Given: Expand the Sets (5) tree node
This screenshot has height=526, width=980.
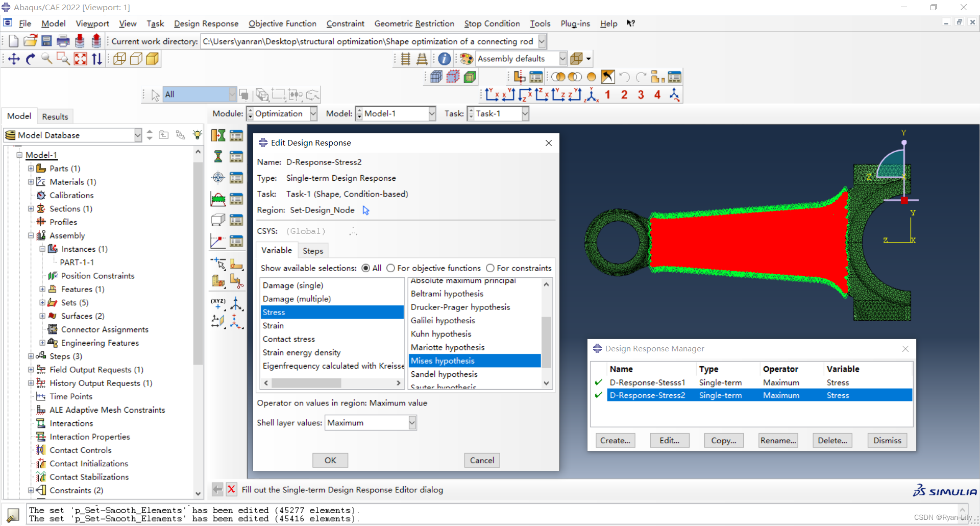Looking at the screenshot, I should point(42,302).
